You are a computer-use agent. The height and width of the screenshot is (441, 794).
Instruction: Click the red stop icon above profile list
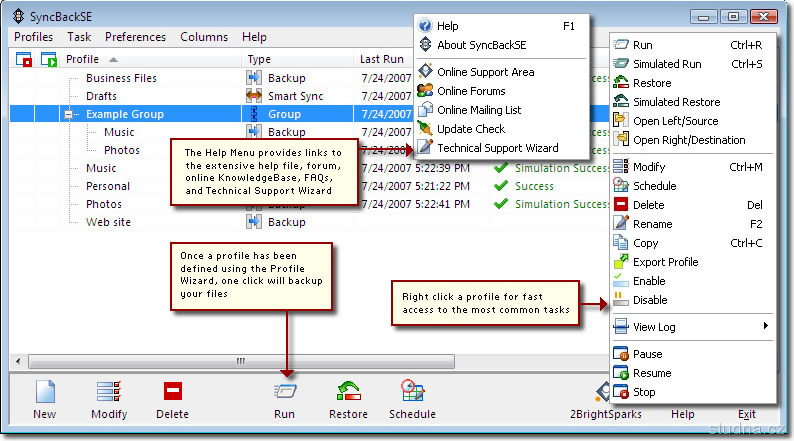[24, 60]
